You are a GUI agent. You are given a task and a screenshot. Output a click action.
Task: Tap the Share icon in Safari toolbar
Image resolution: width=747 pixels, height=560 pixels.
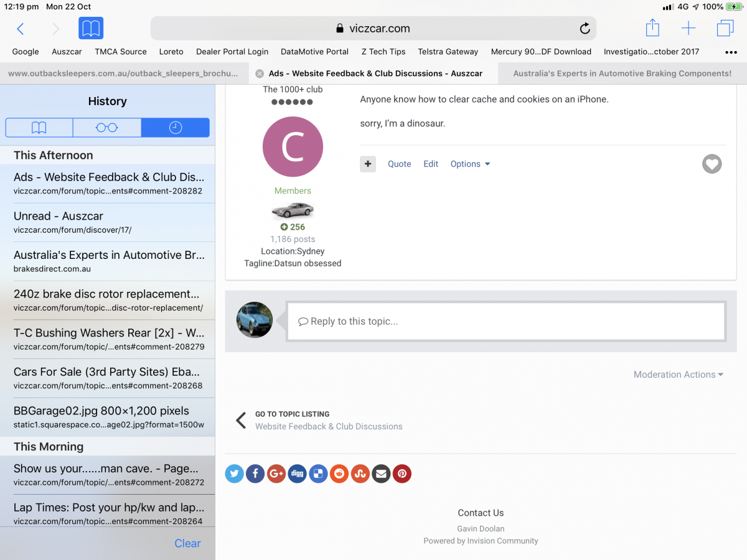point(652,29)
